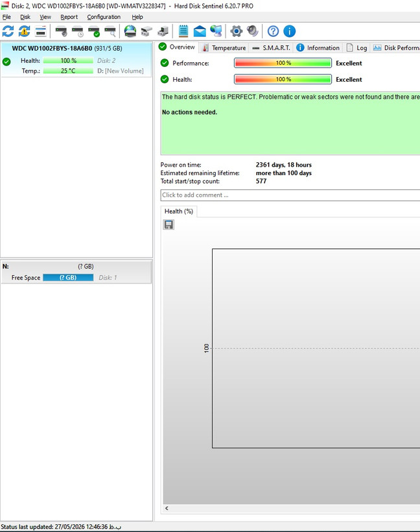The image size is (420, 532).
Task: Click the 'Estimated remaining lifetime:' label
Action: point(200,173)
